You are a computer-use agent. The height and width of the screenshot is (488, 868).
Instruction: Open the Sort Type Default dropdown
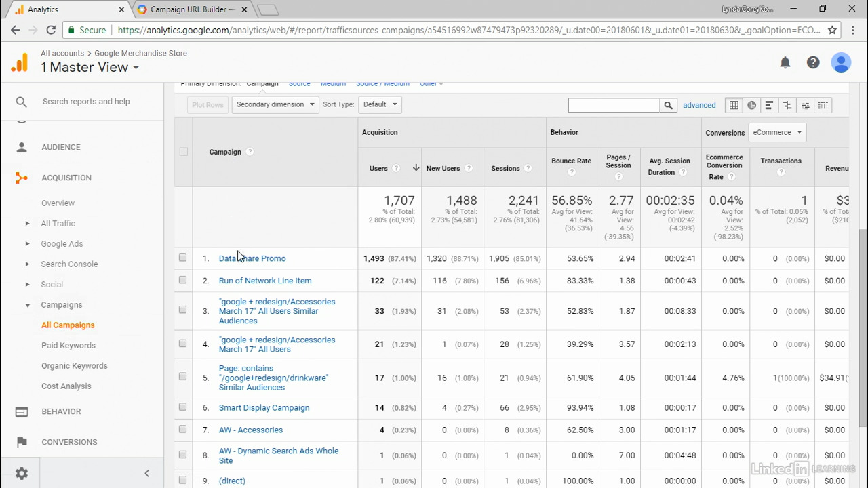tap(380, 104)
